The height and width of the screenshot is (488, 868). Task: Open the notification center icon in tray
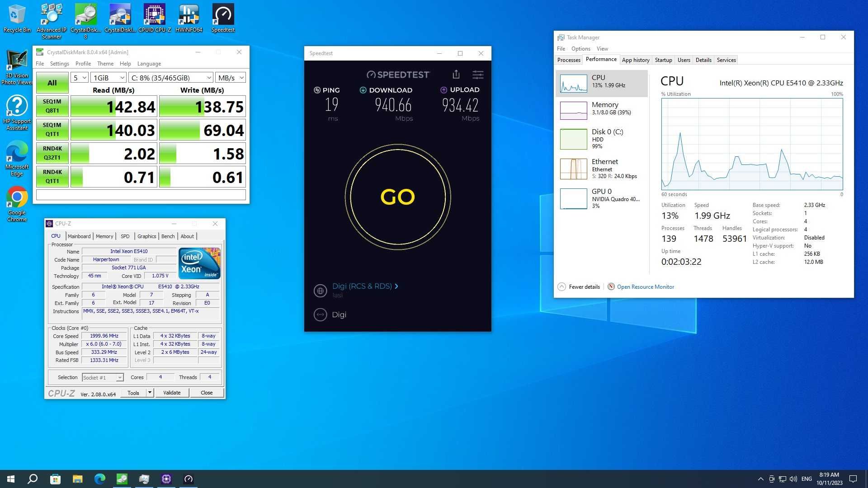click(853, 479)
